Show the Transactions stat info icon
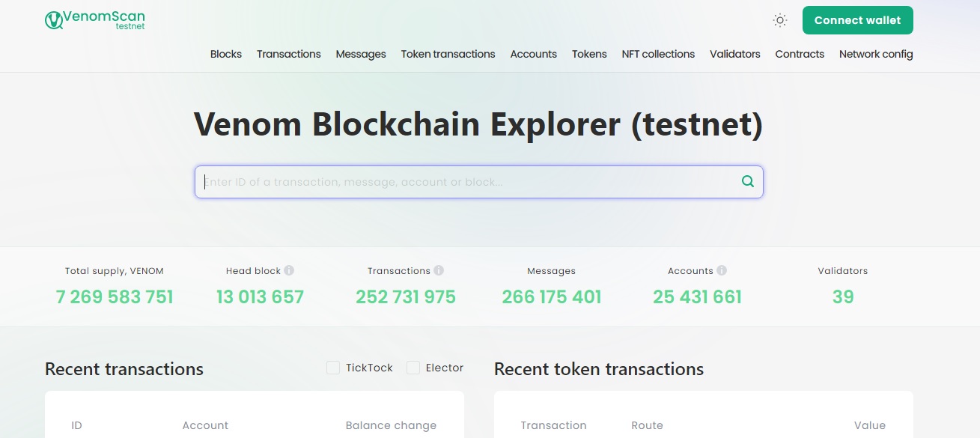Viewport: 980px width, 438px height. point(439,270)
